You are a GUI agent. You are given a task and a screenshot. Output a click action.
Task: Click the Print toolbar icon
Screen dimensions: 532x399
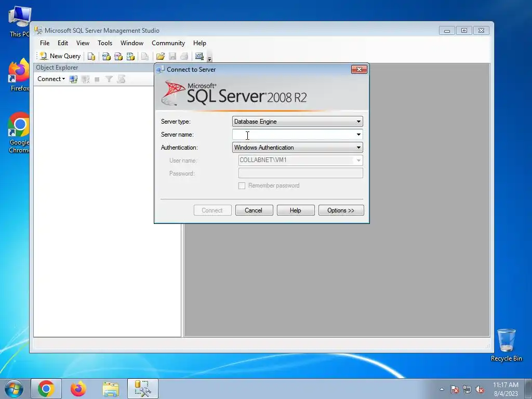coord(184,56)
